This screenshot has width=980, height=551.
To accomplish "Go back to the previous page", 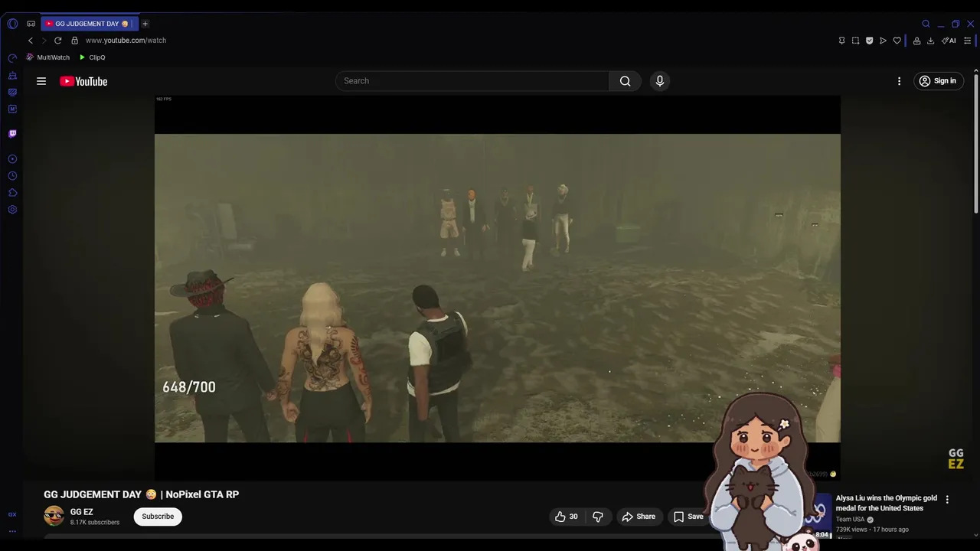I will click(31, 41).
